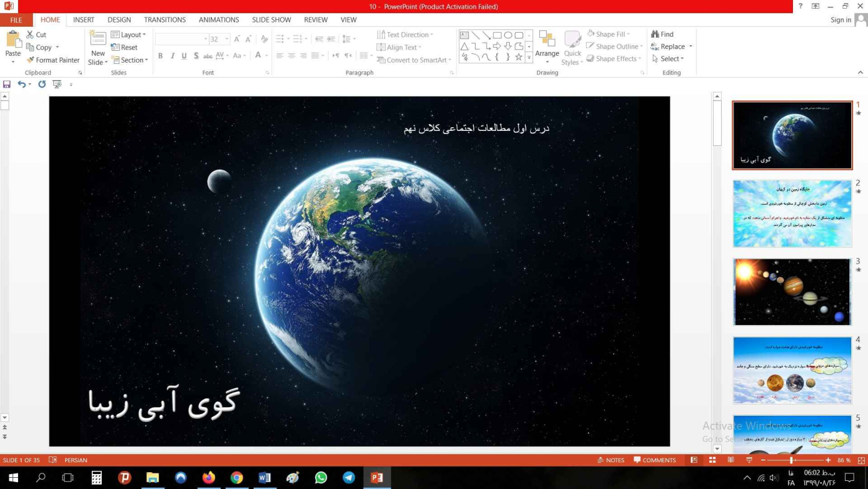Start slide show from the status bar icon
The width and height of the screenshot is (868, 489).
(x=749, y=460)
